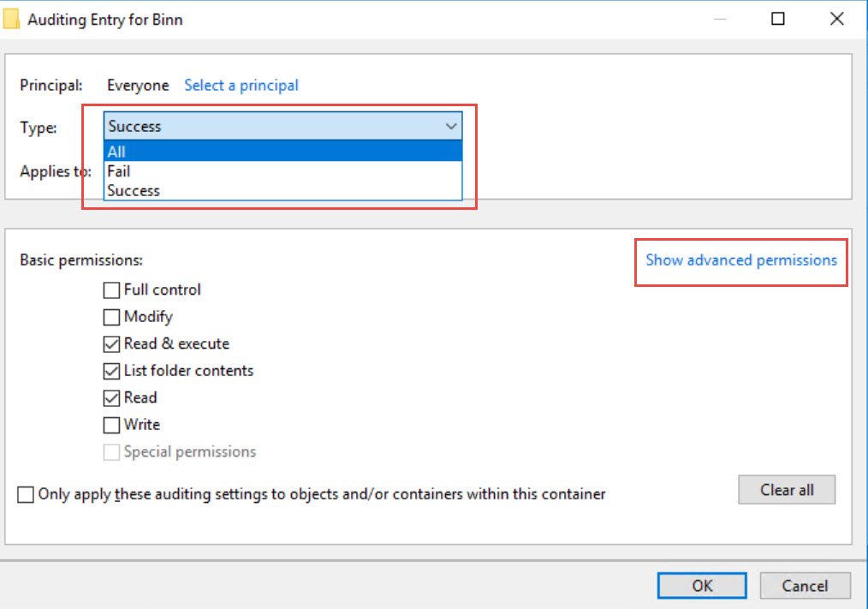This screenshot has width=868, height=609.
Task: Uncheck List folder contents permission
Action: click(x=111, y=371)
